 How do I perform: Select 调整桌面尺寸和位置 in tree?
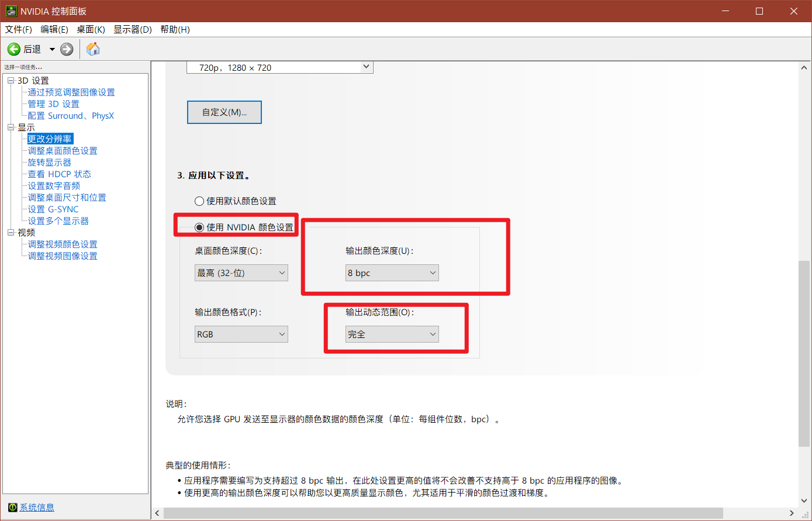[67, 198]
